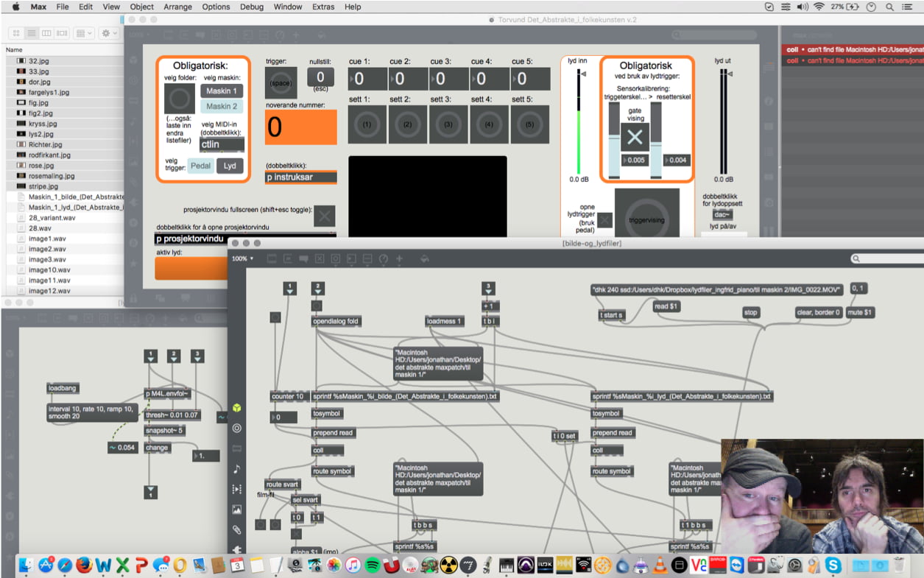Open the objects browser cube icon in sidebar
This screenshot has width=924, height=578.
pos(236,408)
